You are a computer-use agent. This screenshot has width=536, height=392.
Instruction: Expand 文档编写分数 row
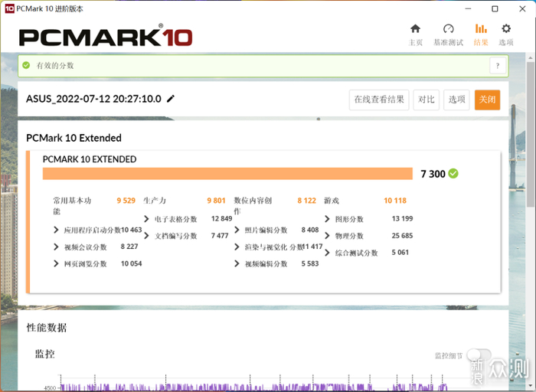[146, 236]
